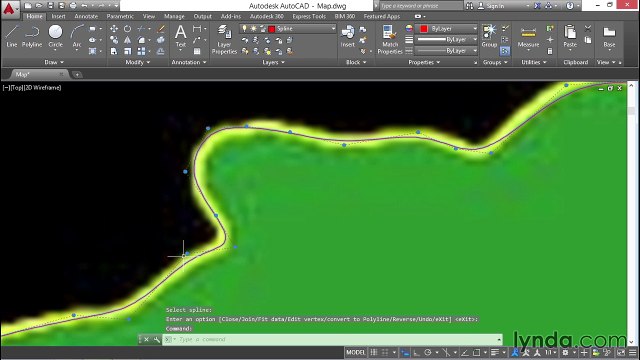Open the Insert ribbon tab
Viewport: 640px width, 360px height.
point(58,16)
